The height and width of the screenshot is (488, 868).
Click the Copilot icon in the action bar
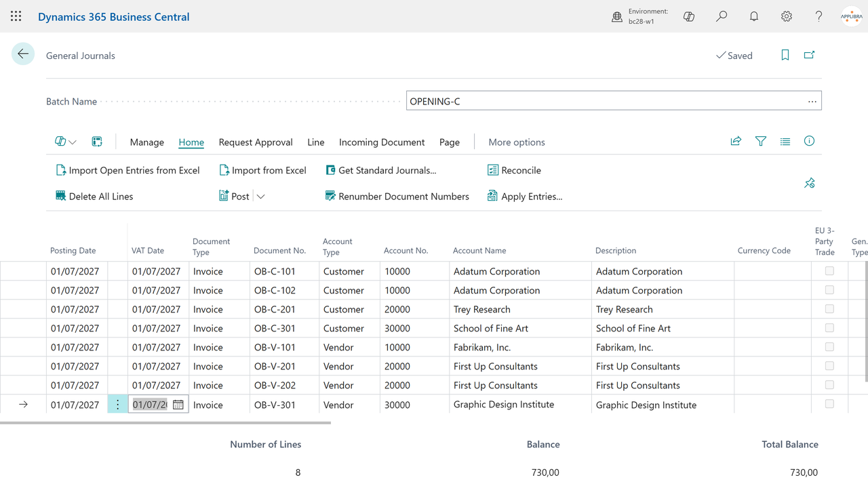point(60,142)
